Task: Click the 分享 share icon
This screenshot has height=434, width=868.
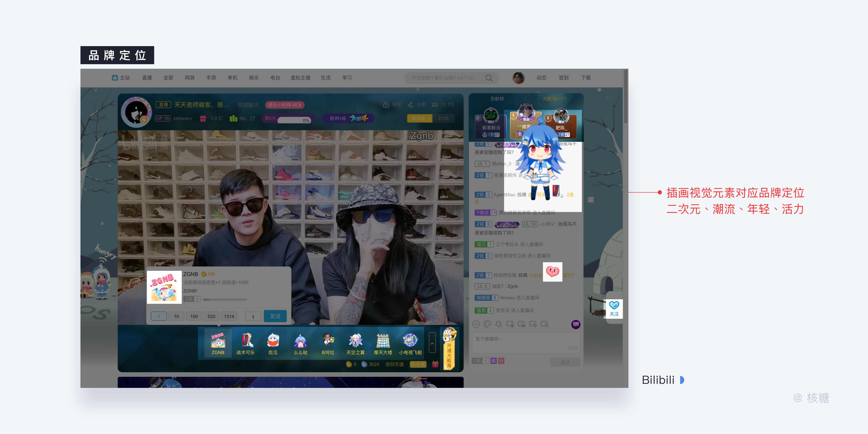Action: (x=410, y=105)
